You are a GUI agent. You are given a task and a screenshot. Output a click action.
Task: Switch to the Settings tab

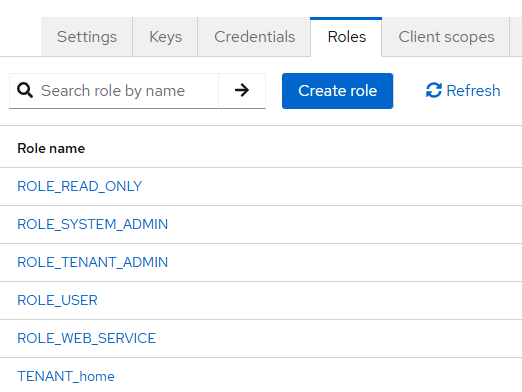coord(87,37)
